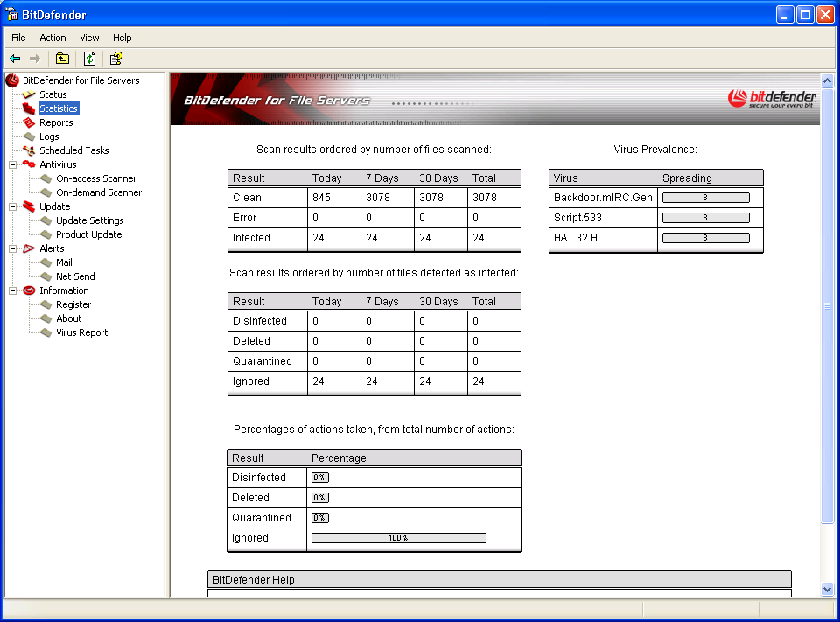Click the scroll down arrow of content pane
This screenshot has width=840, height=622.
click(827, 590)
